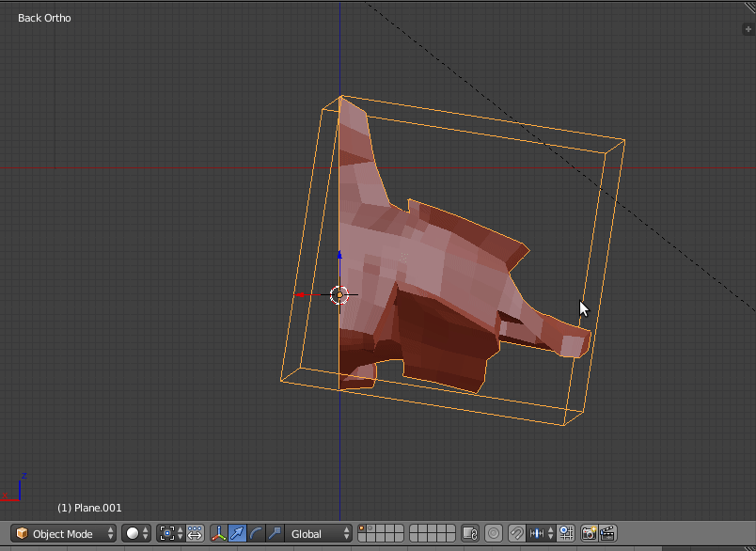Toggle the lock layers button
Viewport: 756px width, 551px height.
click(x=470, y=533)
